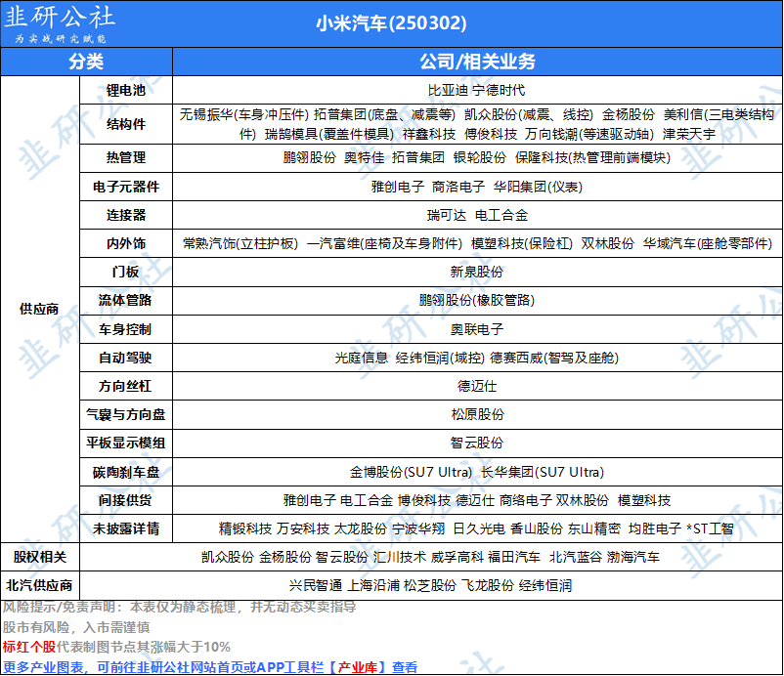Select the 供应商 group cell
Viewport: 784px width, 676px height.
click(x=39, y=308)
